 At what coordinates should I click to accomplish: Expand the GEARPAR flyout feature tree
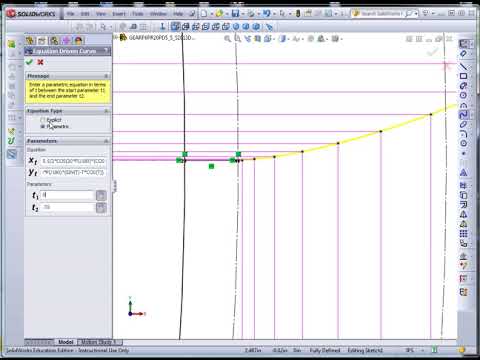116,37
